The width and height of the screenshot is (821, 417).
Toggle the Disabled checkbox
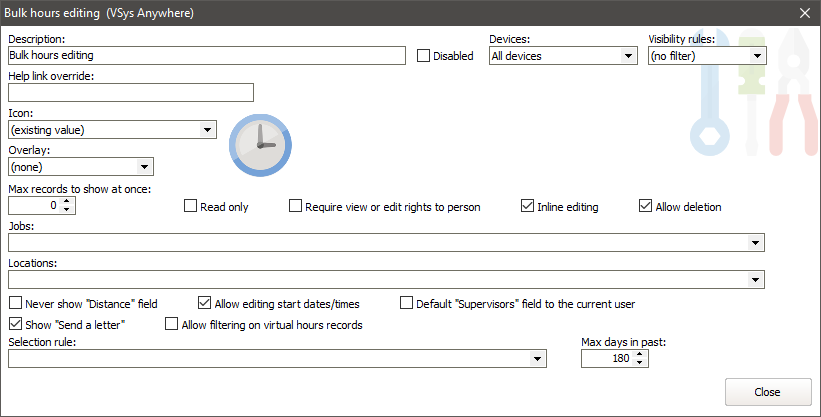423,56
